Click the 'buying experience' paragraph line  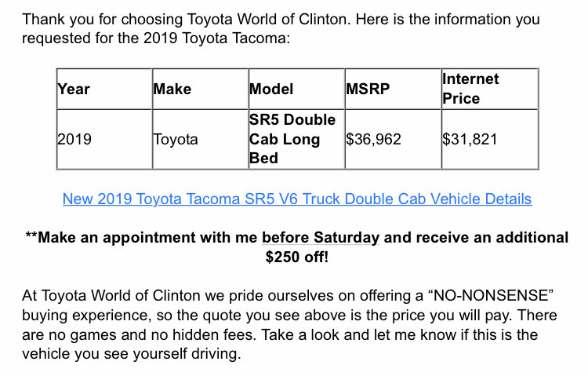coord(289,315)
